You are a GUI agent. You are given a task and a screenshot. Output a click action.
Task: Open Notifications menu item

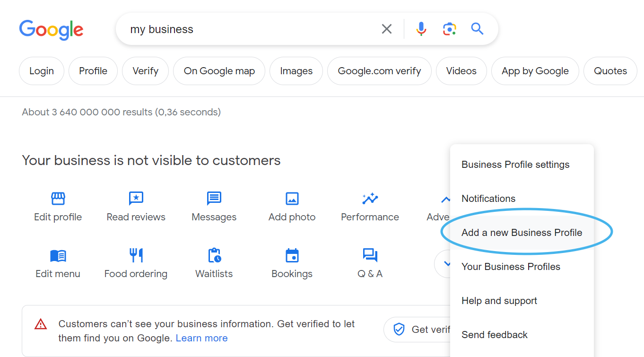point(522,199)
